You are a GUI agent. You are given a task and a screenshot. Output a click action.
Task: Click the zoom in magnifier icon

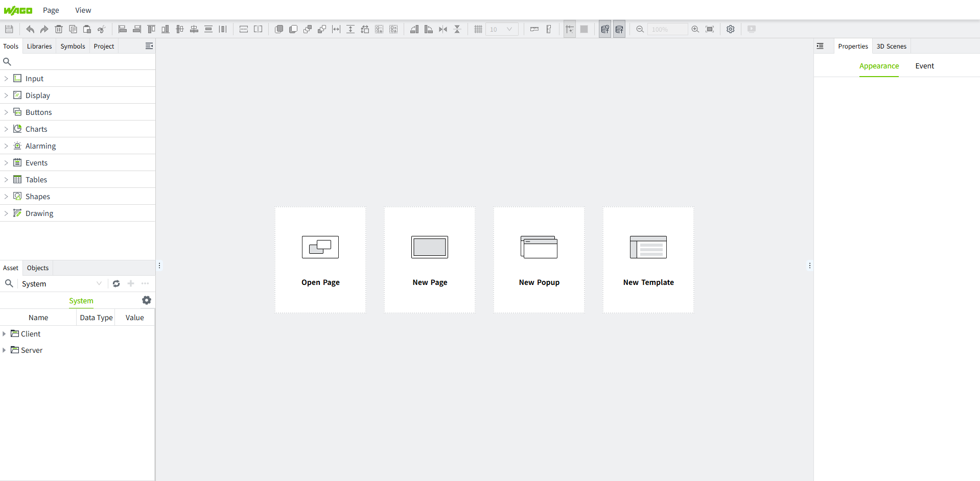695,29
